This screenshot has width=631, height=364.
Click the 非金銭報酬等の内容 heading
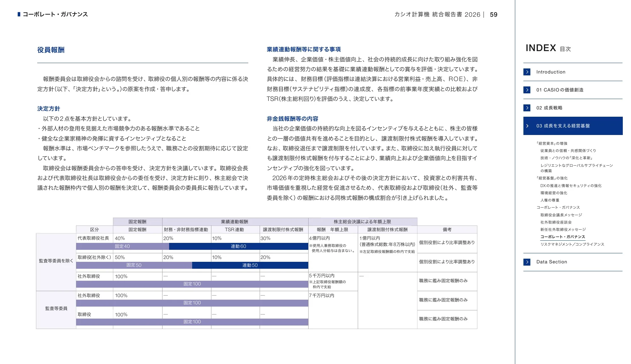[292, 119]
